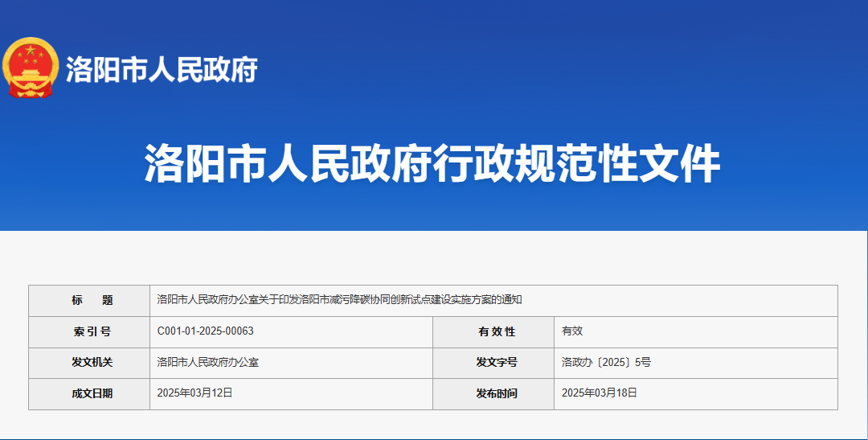Click the 标题 row label cell
The image size is (868, 440).
[x=90, y=300]
